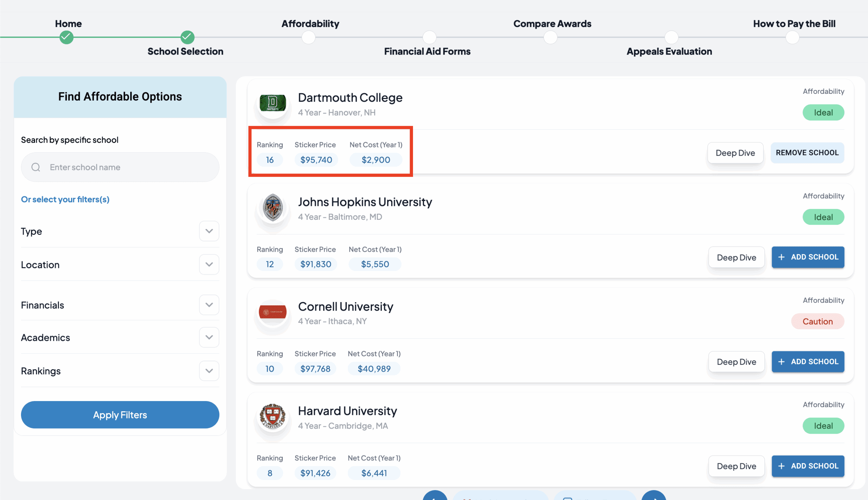
Task: Click 'Or select your filters(s)' link
Action: click(65, 200)
